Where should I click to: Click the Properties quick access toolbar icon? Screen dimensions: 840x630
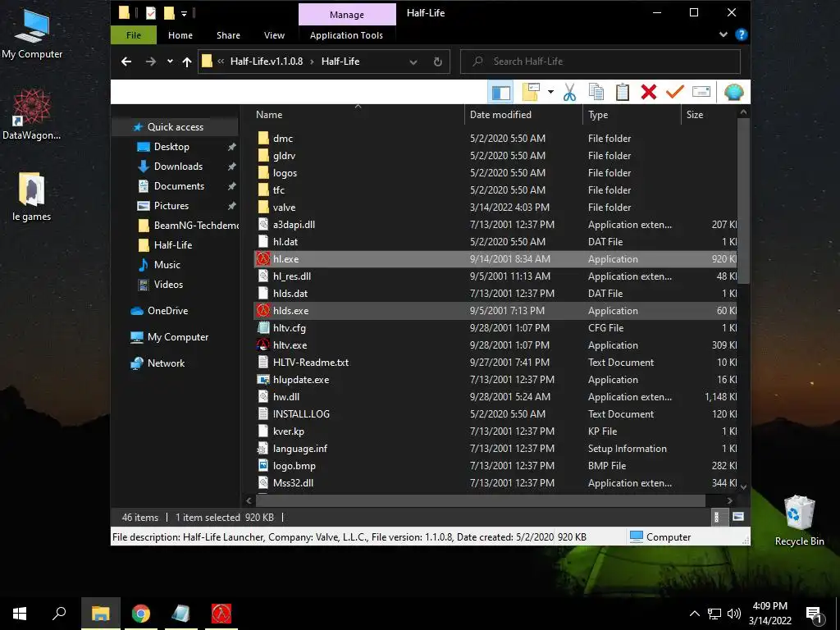tap(151, 13)
